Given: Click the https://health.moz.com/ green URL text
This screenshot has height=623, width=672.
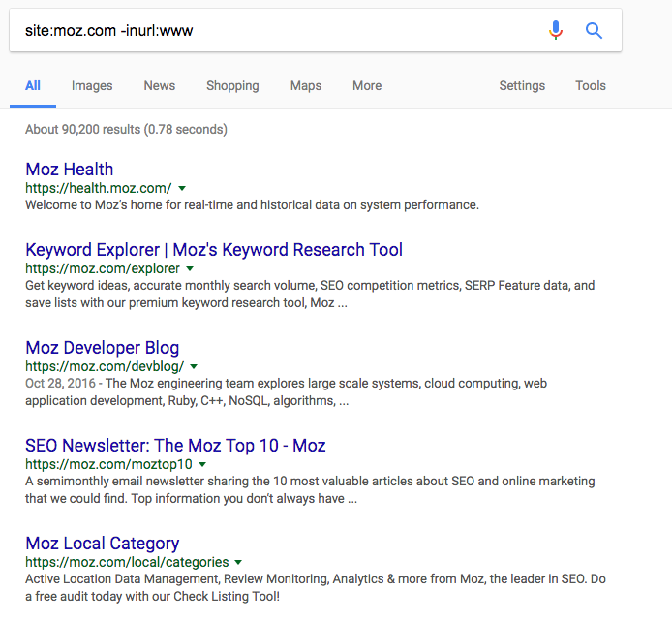Looking at the screenshot, I should pyautogui.click(x=99, y=188).
